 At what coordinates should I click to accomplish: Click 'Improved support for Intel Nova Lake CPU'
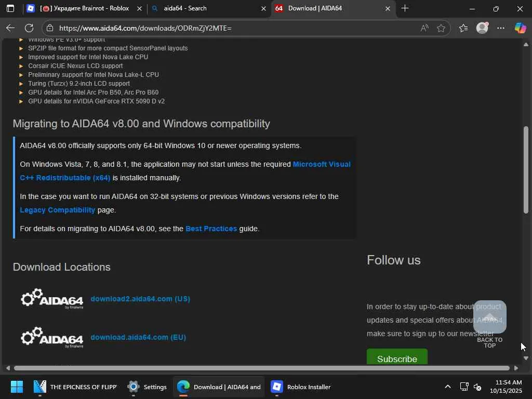[x=88, y=57]
